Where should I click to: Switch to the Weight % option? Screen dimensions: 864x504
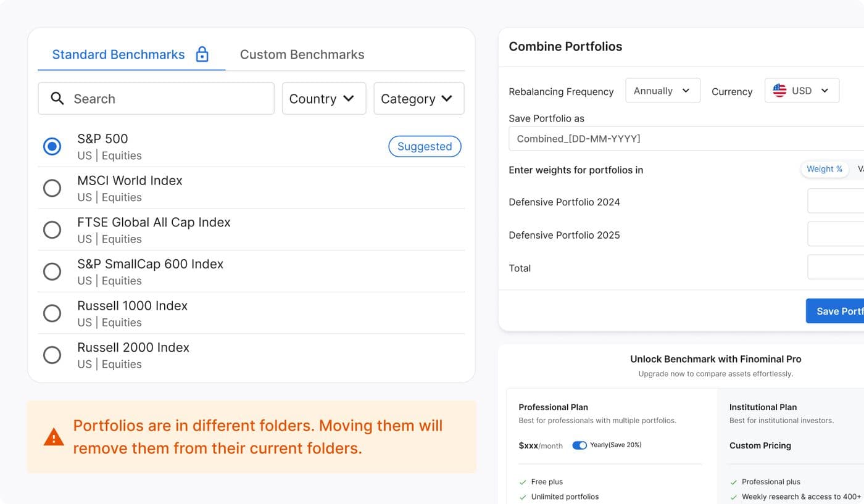tap(824, 169)
